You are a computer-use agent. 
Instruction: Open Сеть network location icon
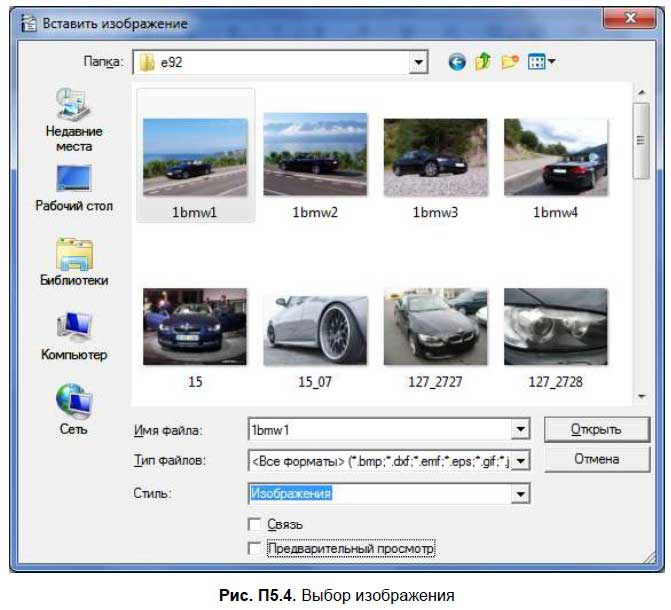pyautogui.click(x=74, y=410)
